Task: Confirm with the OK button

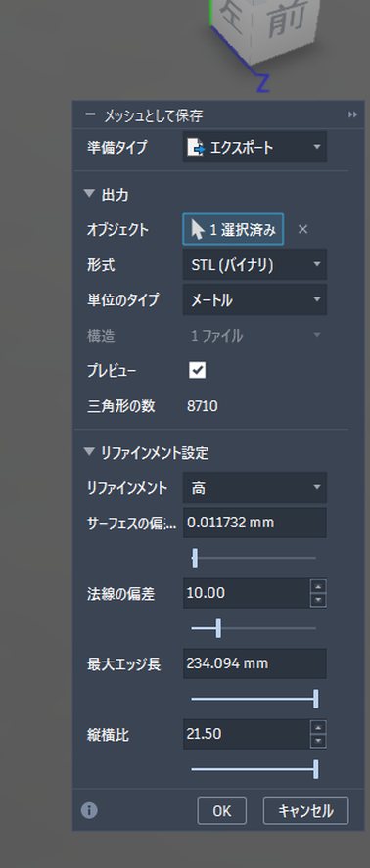Action: click(x=221, y=811)
